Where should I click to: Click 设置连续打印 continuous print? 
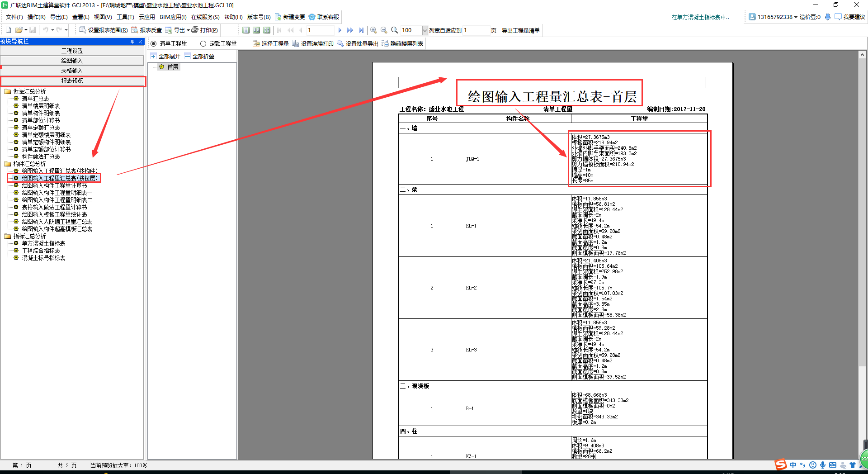pyautogui.click(x=313, y=43)
